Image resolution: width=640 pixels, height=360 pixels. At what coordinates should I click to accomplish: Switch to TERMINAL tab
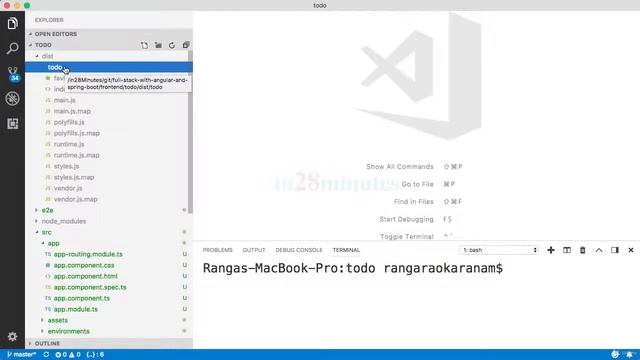(346, 250)
